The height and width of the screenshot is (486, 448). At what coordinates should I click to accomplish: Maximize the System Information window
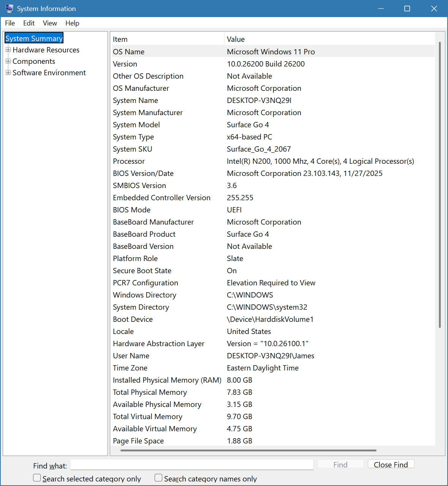click(407, 8)
